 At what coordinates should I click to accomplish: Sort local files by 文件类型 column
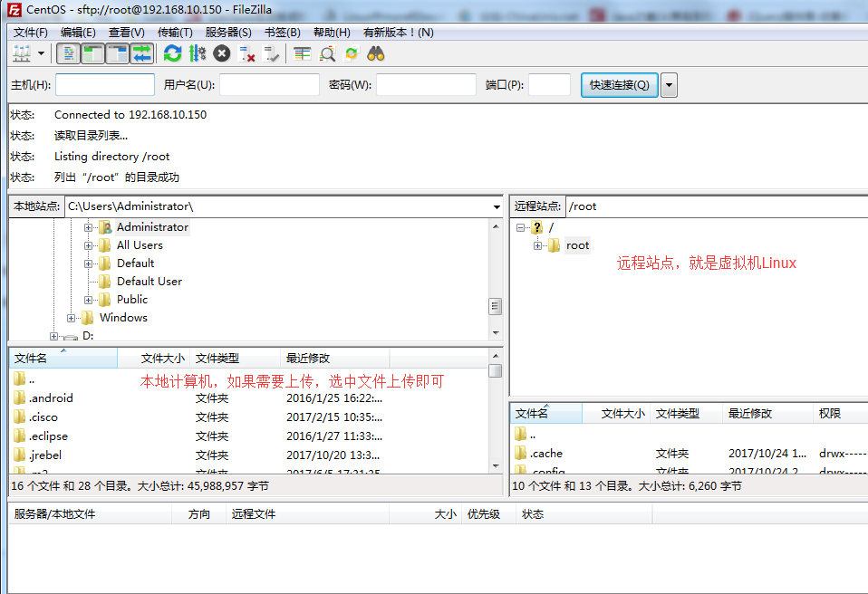pos(236,358)
